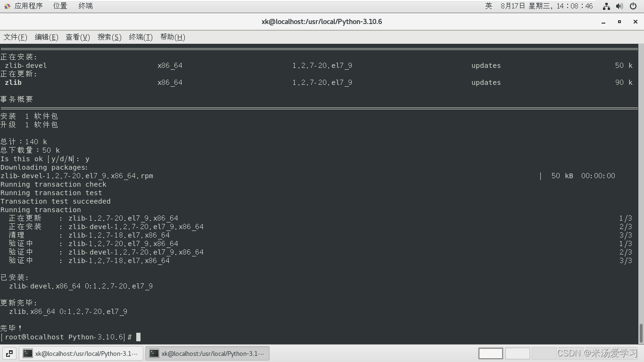This screenshot has width=644, height=362.
Task: Click the GNOME foot icon beside 应用程序
Action: [x=7, y=6]
